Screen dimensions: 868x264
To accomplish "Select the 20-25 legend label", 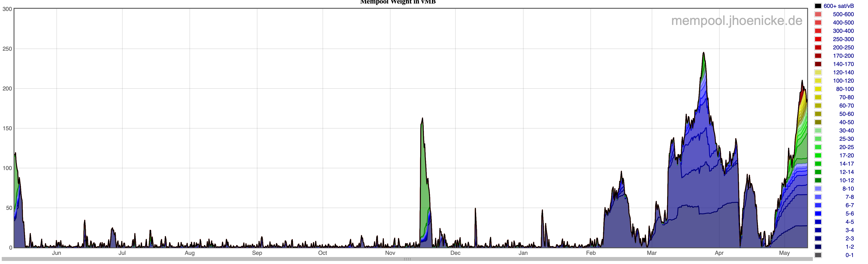I will [846, 147].
